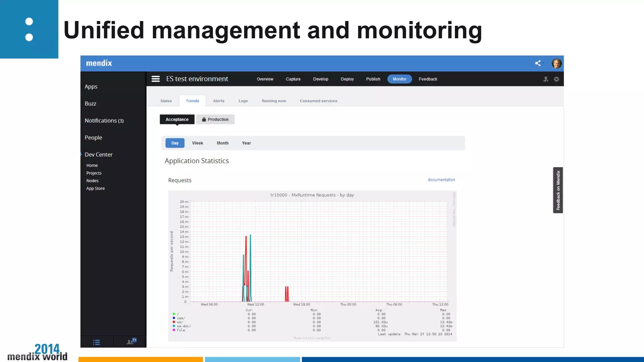Click the magenta legend swatch for file

(174, 330)
